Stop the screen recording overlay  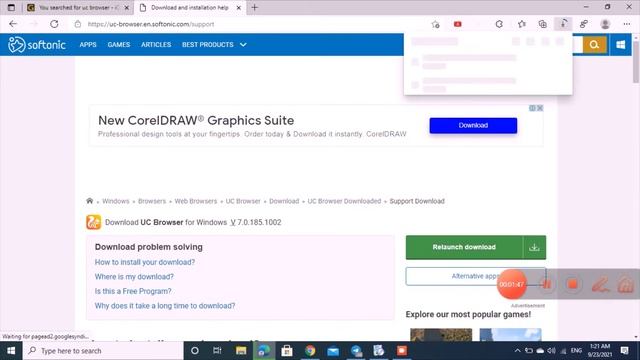coord(573,284)
